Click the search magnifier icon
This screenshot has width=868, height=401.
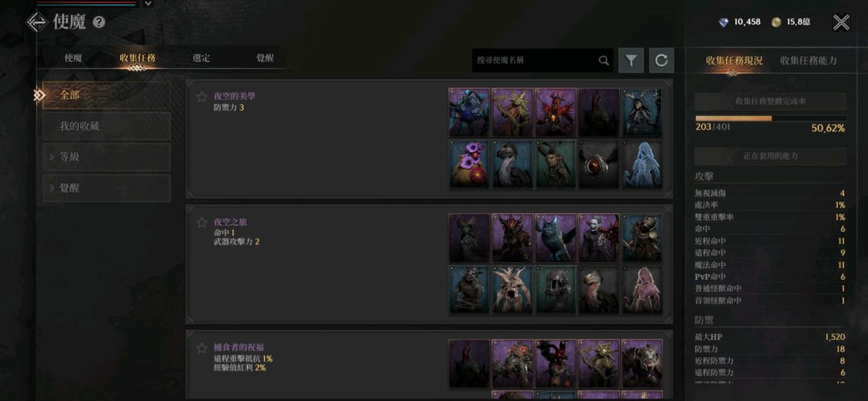(x=603, y=60)
